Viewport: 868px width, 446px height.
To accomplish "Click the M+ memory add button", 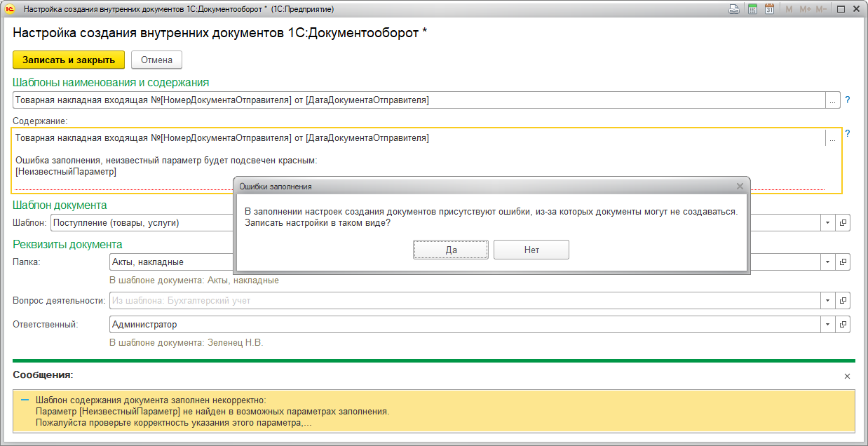I will (805, 9).
